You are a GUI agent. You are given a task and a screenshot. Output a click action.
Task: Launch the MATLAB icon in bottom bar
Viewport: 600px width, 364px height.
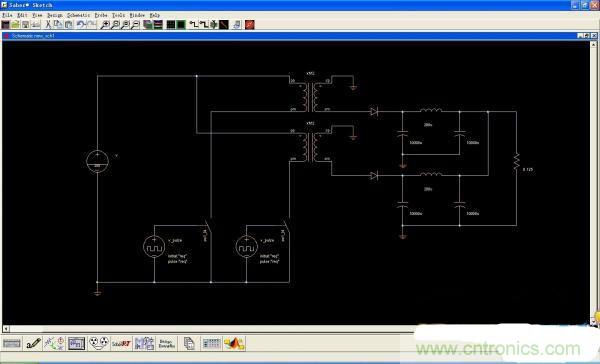tap(235, 344)
